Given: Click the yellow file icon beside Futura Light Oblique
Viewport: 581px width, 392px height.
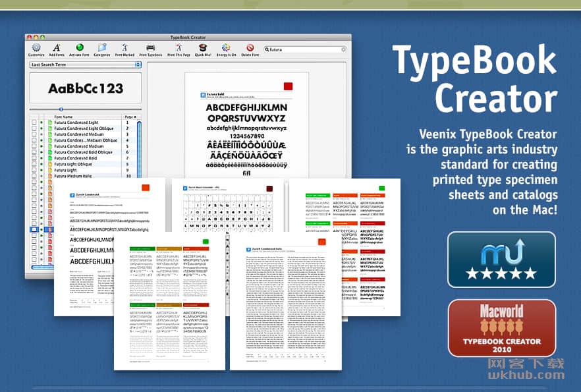Looking at the screenshot, I should (50, 164).
